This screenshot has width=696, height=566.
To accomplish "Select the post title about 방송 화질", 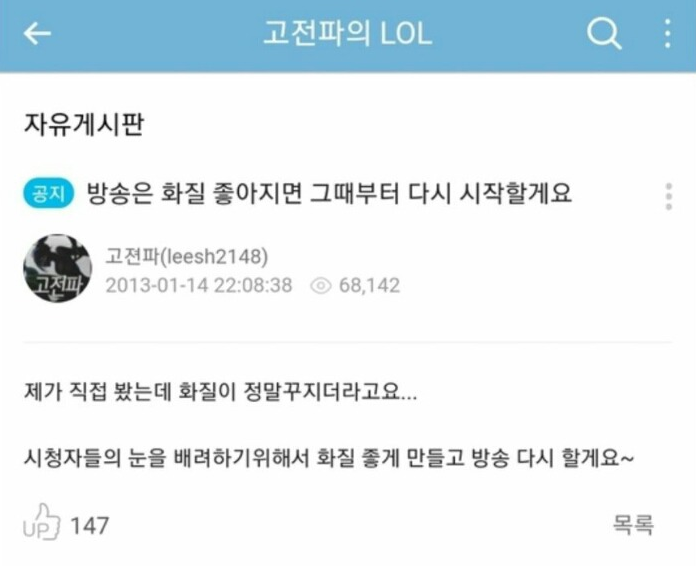I will pyautogui.click(x=329, y=194).
